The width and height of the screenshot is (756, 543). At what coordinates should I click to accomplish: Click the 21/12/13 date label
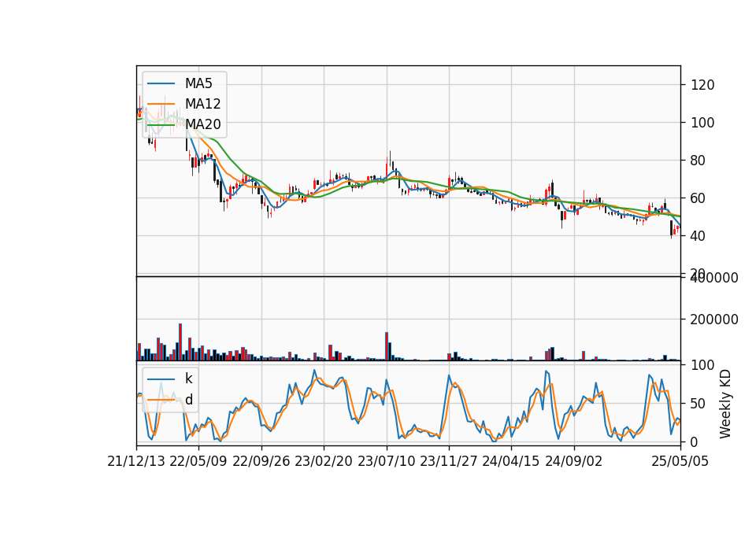pyautogui.click(x=136, y=462)
